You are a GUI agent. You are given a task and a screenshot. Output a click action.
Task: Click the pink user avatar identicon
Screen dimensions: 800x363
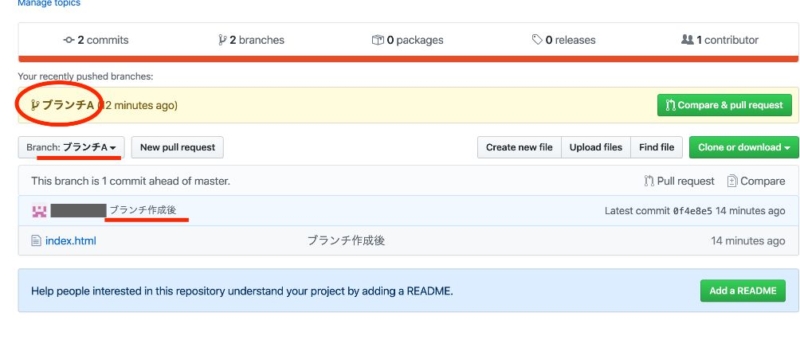pyautogui.click(x=39, y=211)
